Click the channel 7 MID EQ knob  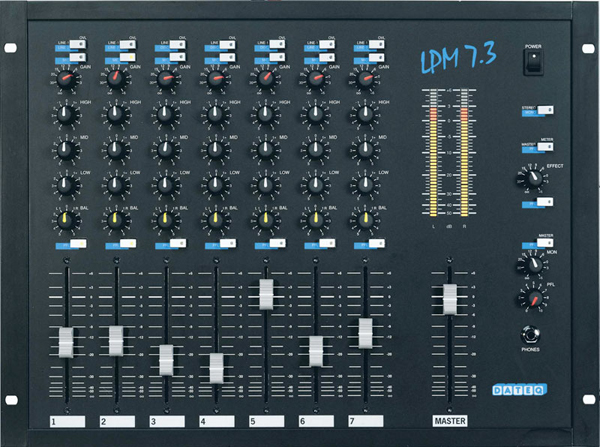tap(365, 149)
